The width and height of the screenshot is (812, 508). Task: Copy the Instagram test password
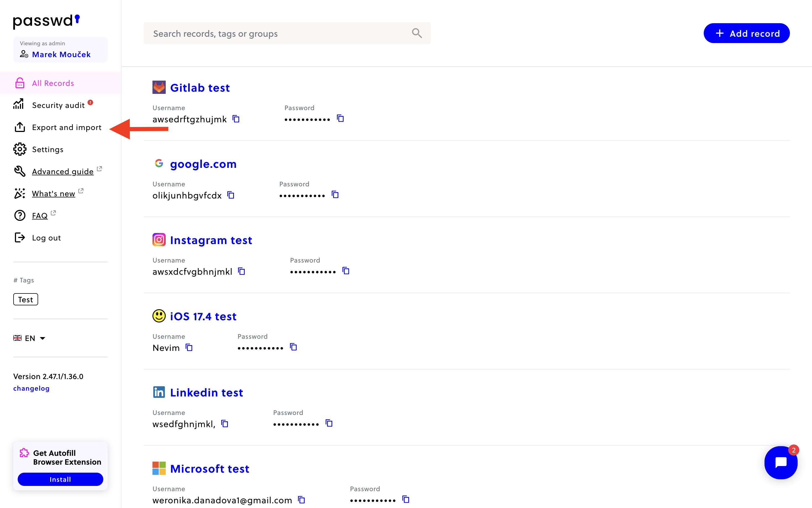(x=346, y=271)
